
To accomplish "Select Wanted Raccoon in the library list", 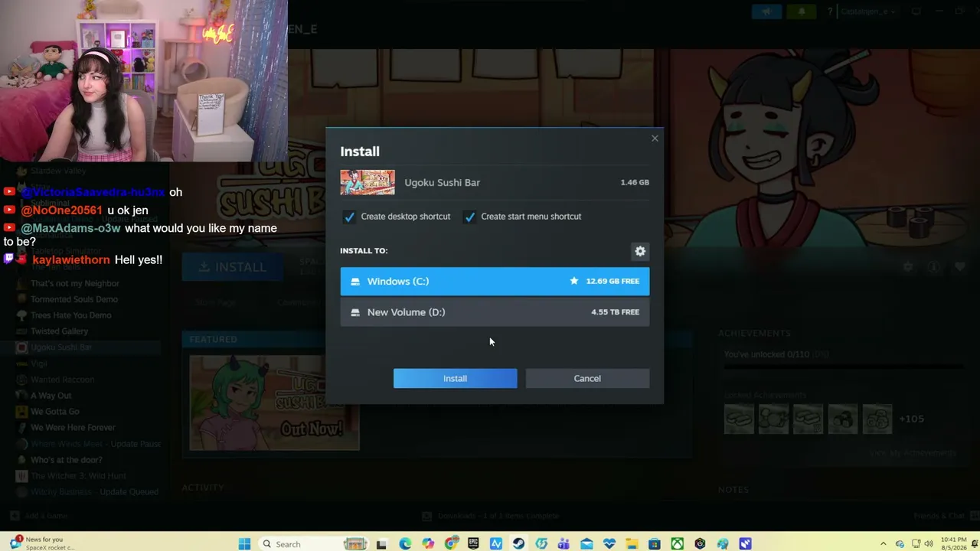I will tap(62, 380).
